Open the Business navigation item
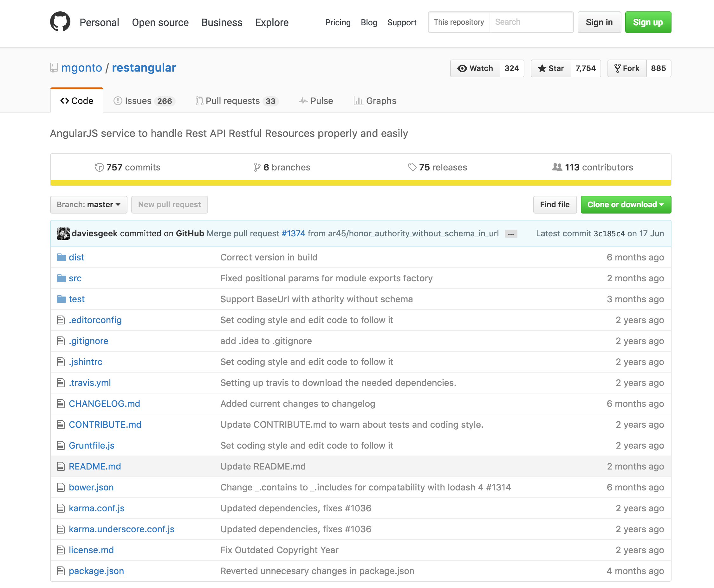 click(222, 22)
